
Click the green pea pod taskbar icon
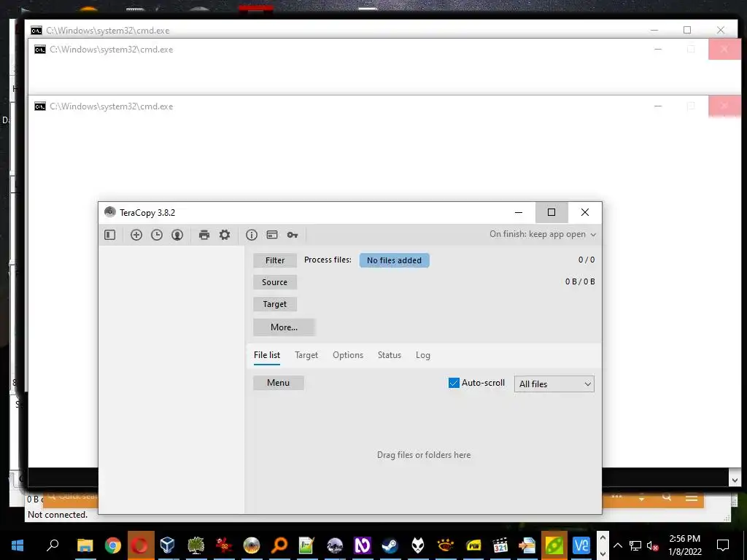[554, 545]
